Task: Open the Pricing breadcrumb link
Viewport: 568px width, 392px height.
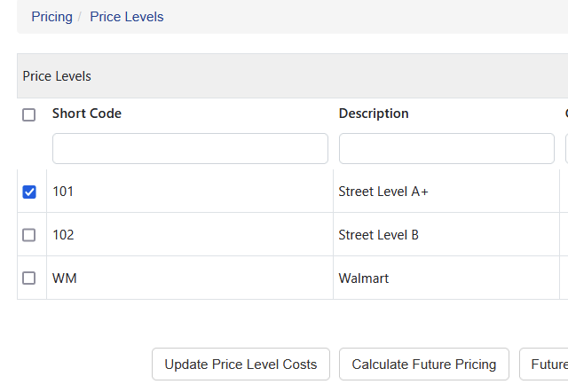Action: [51, 17]
